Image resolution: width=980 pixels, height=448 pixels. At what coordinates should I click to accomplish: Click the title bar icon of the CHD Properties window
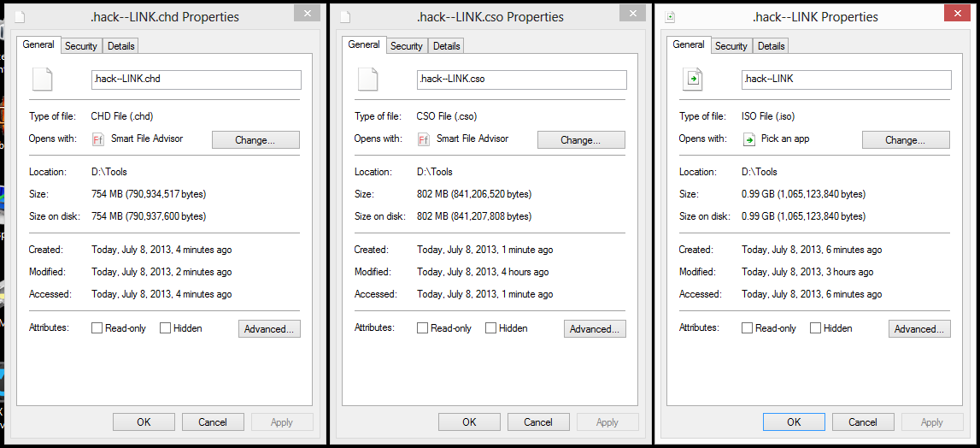pos(21,17)
